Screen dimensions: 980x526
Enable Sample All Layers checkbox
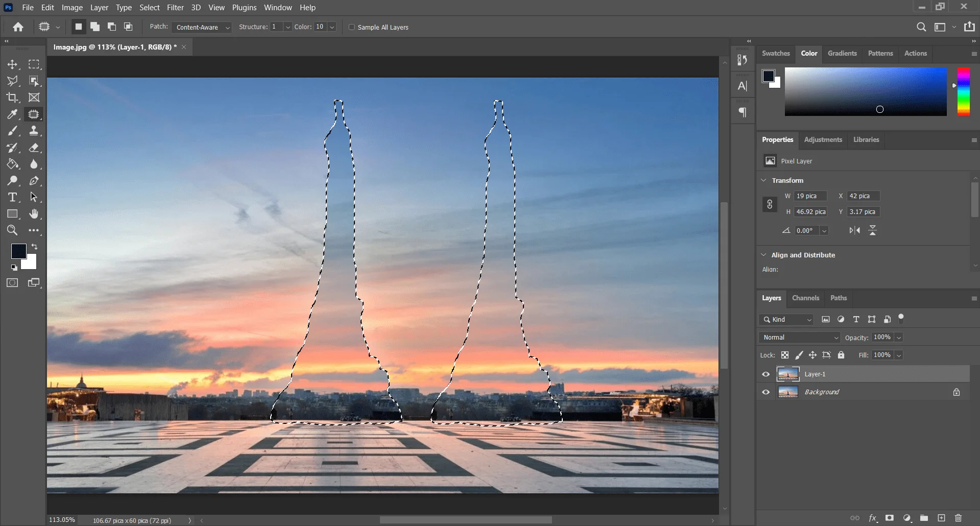[x=351, y=27]
